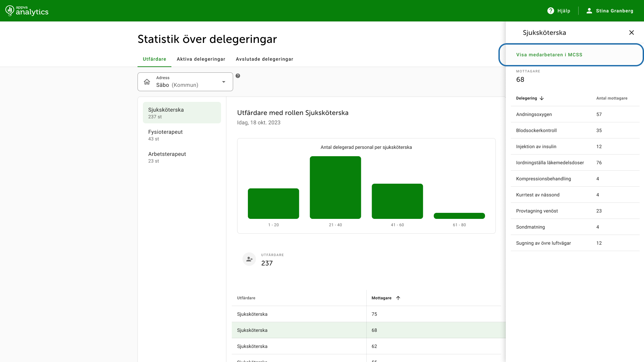Image resolution: width=644 pixels, height=362 pixels.
Task: Select the Arbetsterapeut 23 st role
Action: click(182, 157)
